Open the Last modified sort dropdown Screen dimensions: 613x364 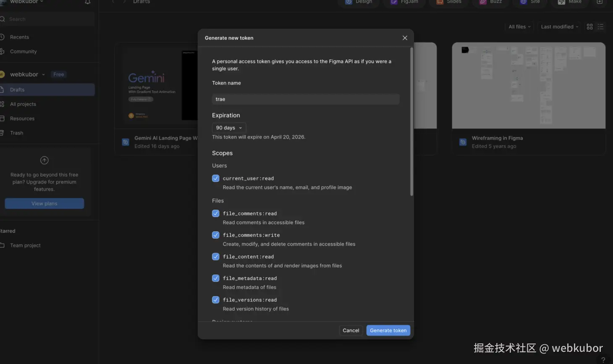tap(560, 27)
